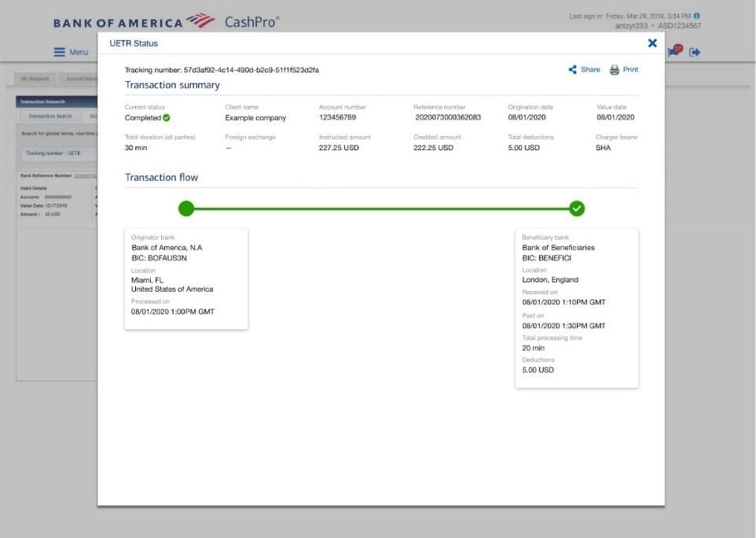Click user ID antzyr233 in header
The height and width of the screenshot is (538, 756).
point(631,26)
